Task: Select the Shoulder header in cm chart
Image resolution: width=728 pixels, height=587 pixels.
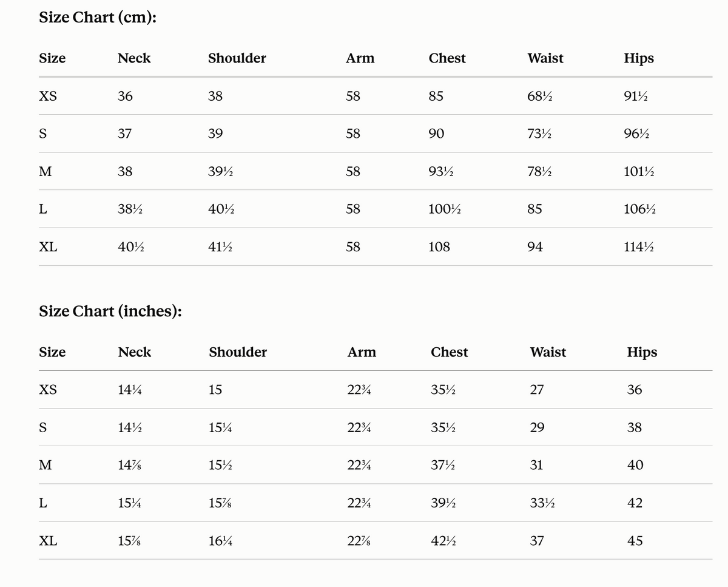Action: (237, 58)
